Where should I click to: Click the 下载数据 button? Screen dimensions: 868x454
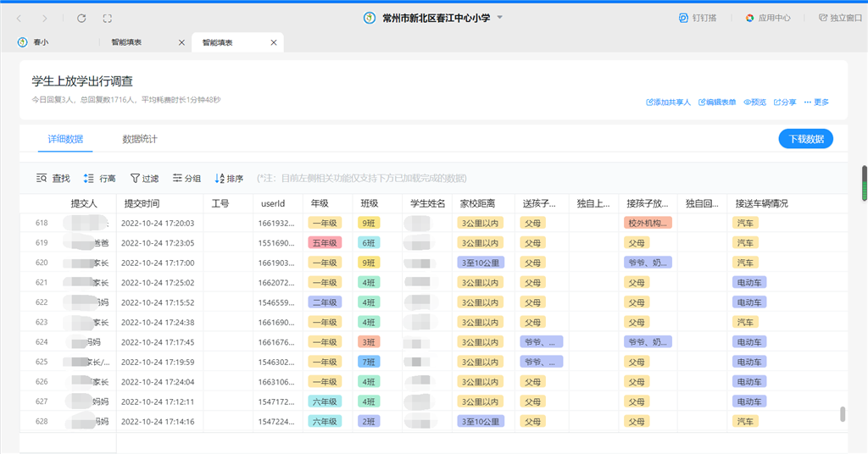tap(806, 139)
